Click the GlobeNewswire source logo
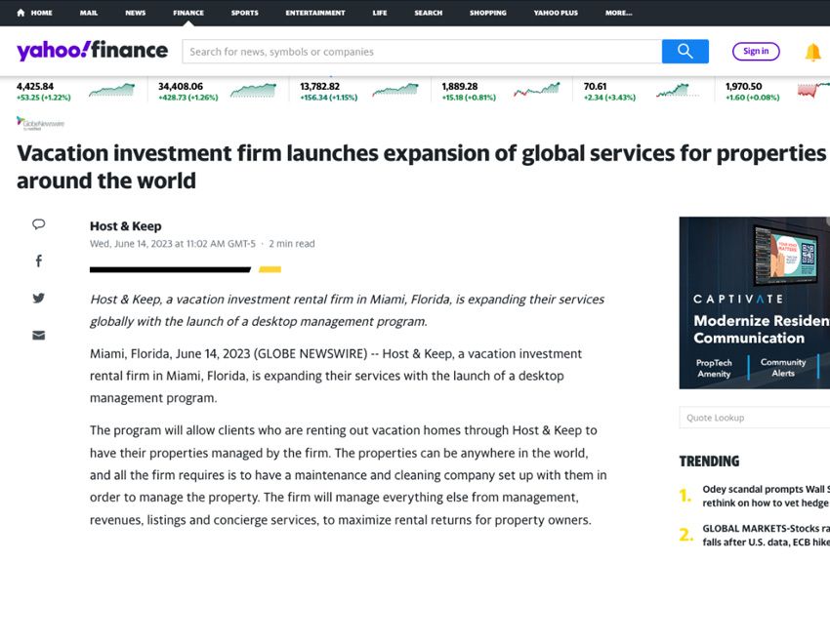Viewport: 830px width, 644px height. 40,123
